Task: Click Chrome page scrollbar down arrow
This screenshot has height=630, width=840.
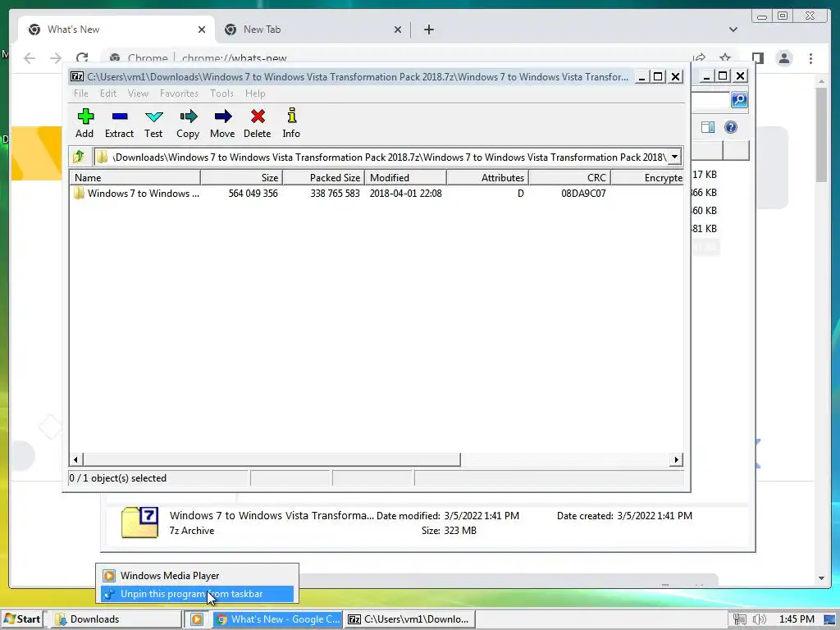Action: coord(821,578)
